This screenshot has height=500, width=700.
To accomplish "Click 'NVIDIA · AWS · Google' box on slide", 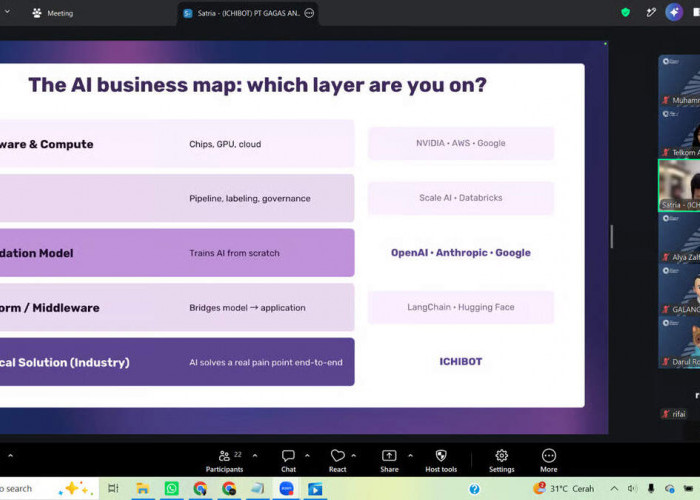I will 461,143.
